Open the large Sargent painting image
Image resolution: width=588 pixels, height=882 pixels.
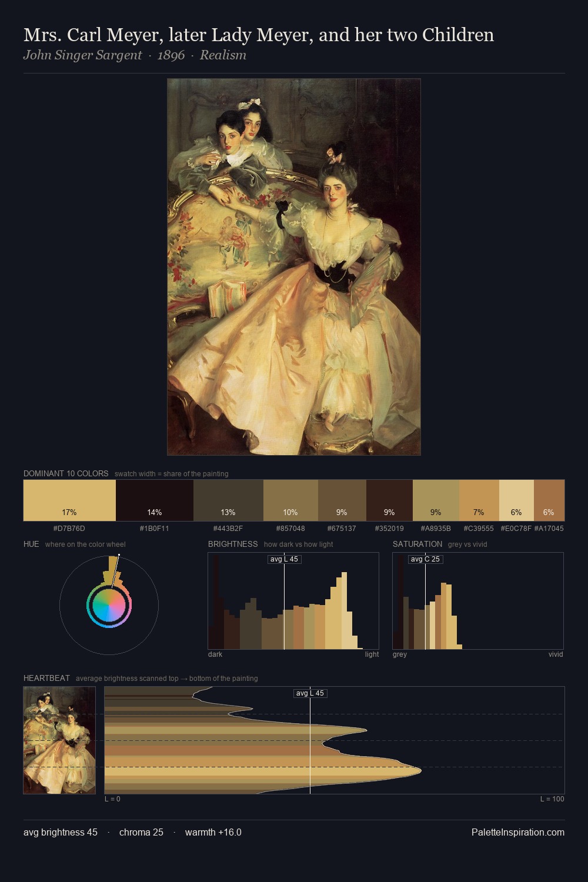click(294, 267)
